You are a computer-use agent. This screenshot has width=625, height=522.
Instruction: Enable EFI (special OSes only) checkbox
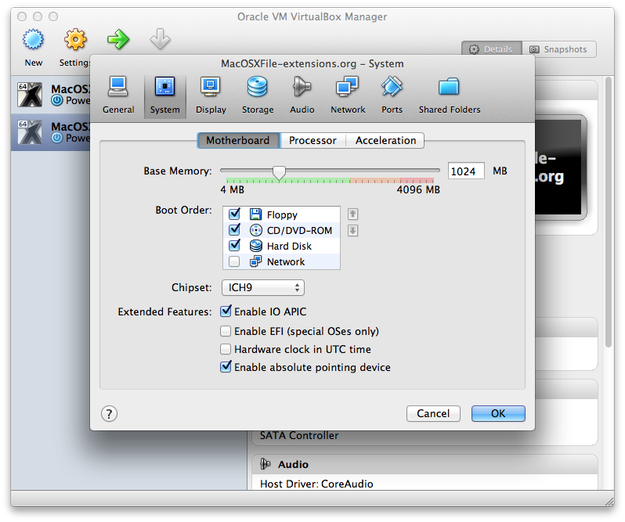(226, 331)
